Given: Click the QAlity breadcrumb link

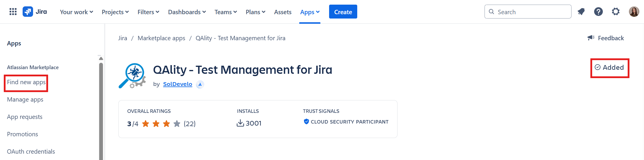Looking at the screenshot, I should pos(240,38).
